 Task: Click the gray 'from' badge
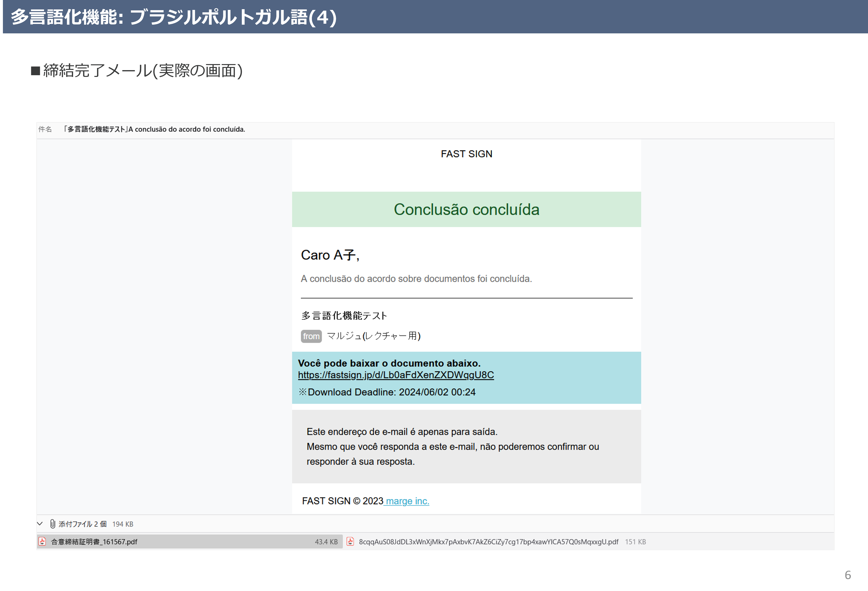[311, 336]
